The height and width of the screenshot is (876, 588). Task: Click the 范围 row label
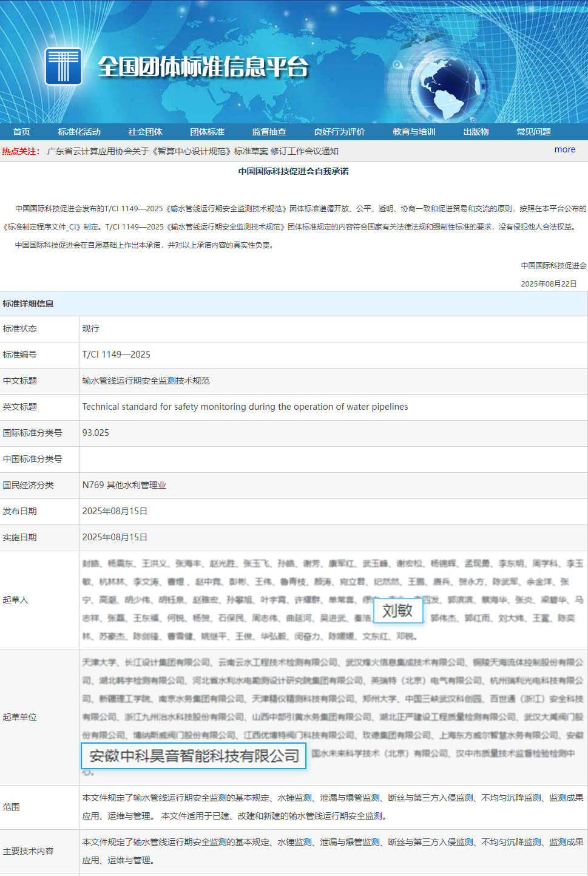click(12, 807)
